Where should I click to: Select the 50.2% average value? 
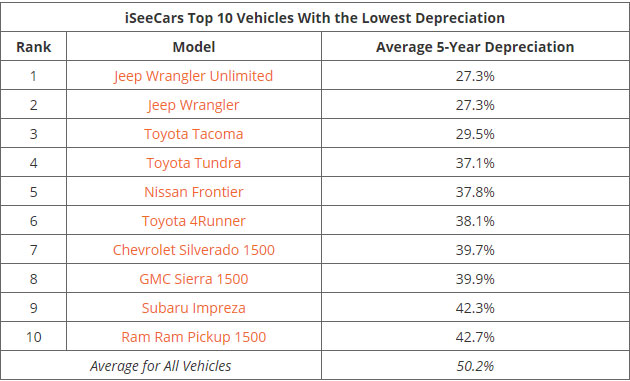click(475, 366)
